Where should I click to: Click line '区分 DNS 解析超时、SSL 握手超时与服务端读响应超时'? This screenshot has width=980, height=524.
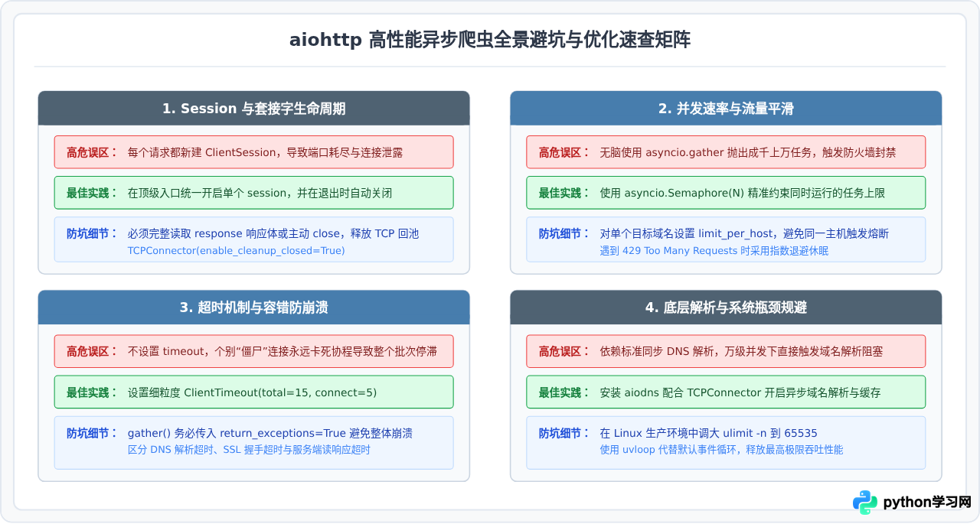pos(249,450)
